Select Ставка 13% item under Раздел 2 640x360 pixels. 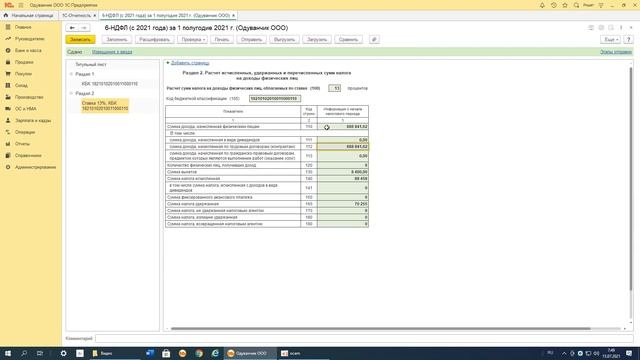pos(105,106)
